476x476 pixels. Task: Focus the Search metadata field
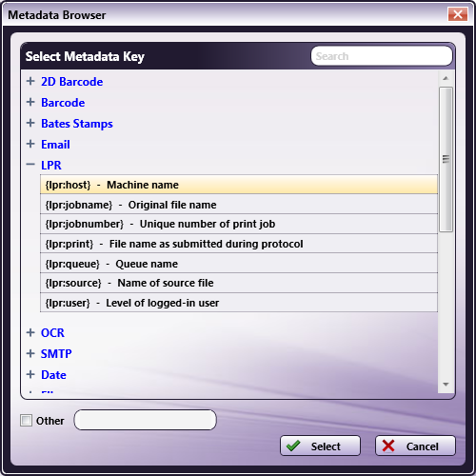coord(382,56)
